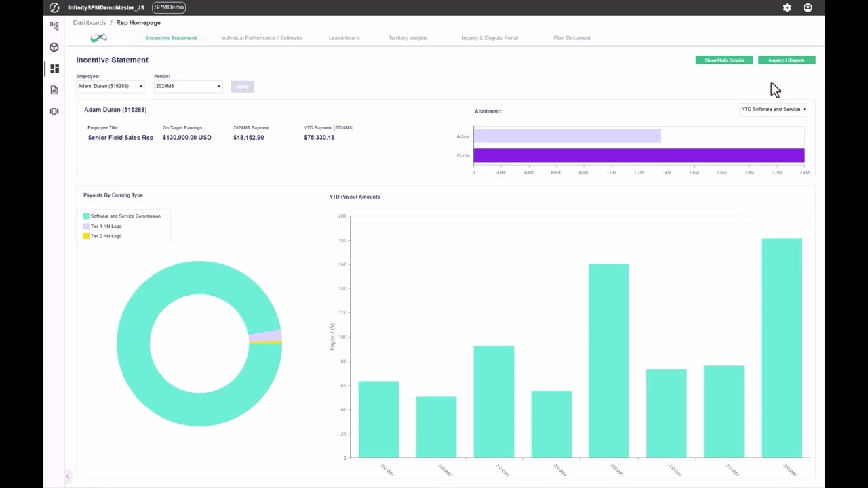Switch to Individual Performance / Estimator tab

262,38
